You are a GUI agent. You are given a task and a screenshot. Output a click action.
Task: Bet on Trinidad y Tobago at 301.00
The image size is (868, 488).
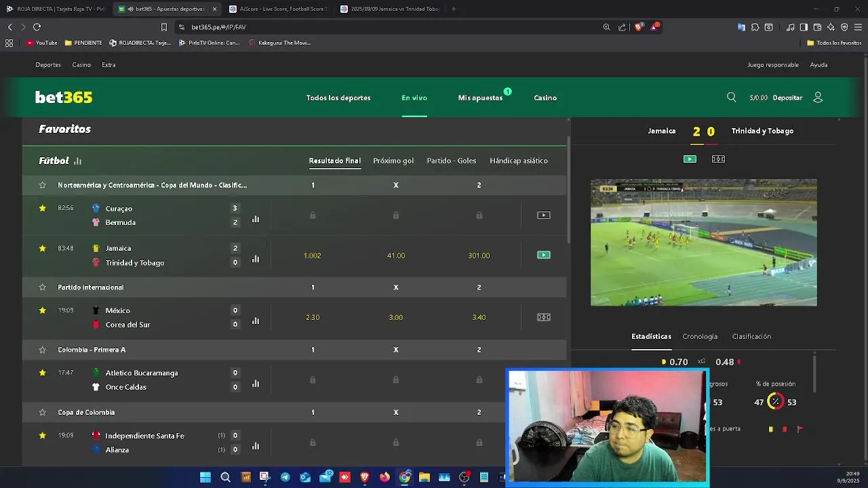479,256
